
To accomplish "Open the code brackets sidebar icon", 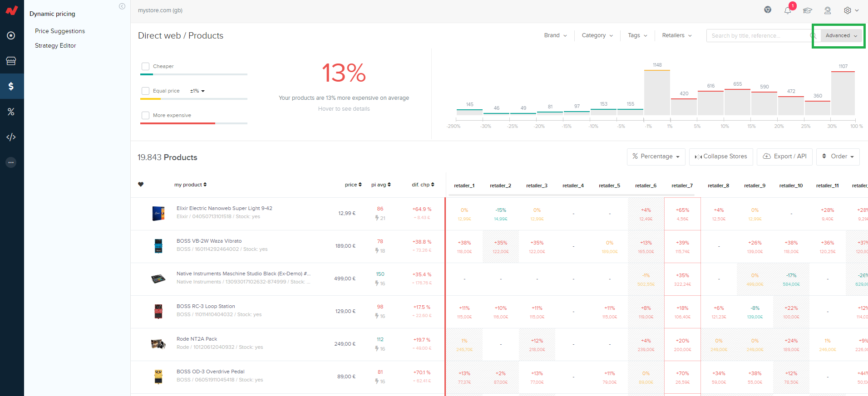I will 11,137.
